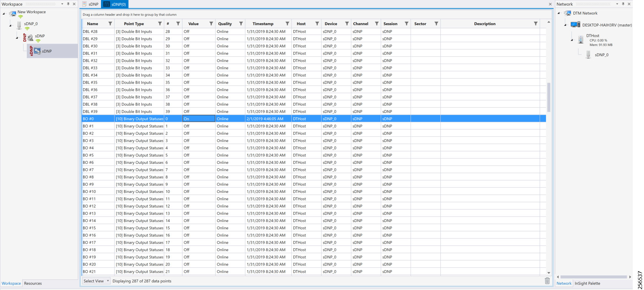This screenshot has width=644, height=290.
Task: Open the Quality column filter
Action: (x=241, y=24)
